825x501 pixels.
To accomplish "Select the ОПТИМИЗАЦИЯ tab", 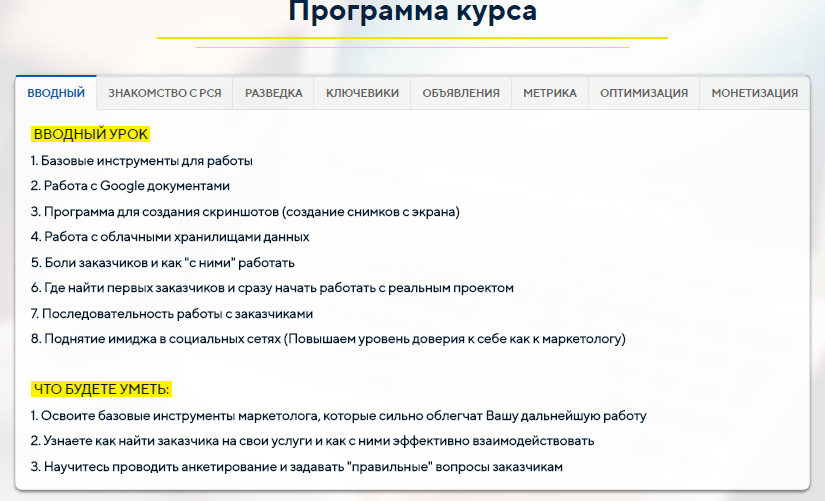I will [644, 93].
